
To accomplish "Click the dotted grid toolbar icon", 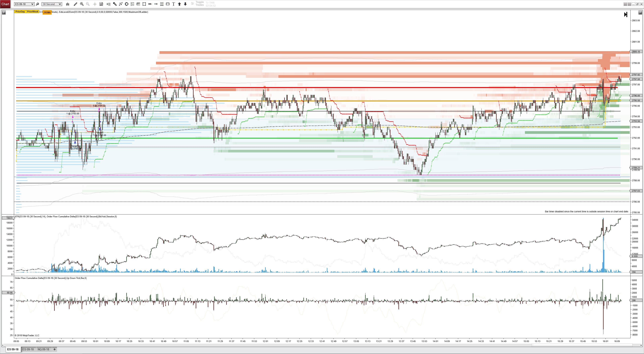I will (109, 4).
